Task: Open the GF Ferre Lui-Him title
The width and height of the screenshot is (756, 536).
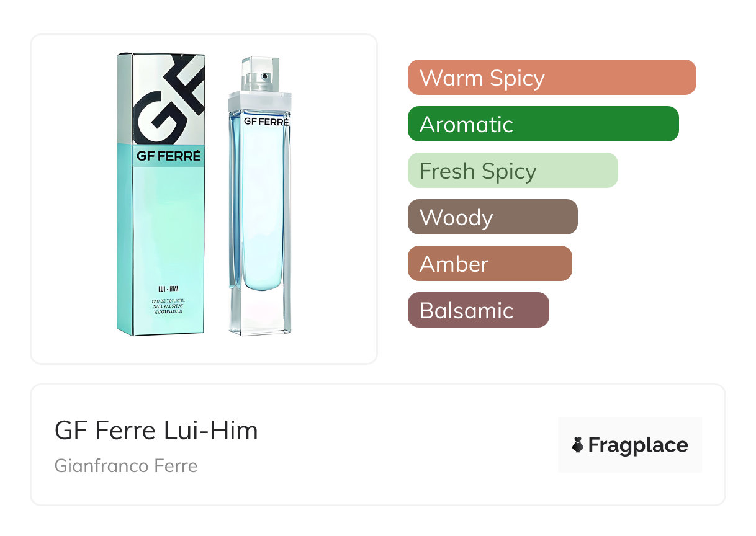Action: (x=156, y=430)
